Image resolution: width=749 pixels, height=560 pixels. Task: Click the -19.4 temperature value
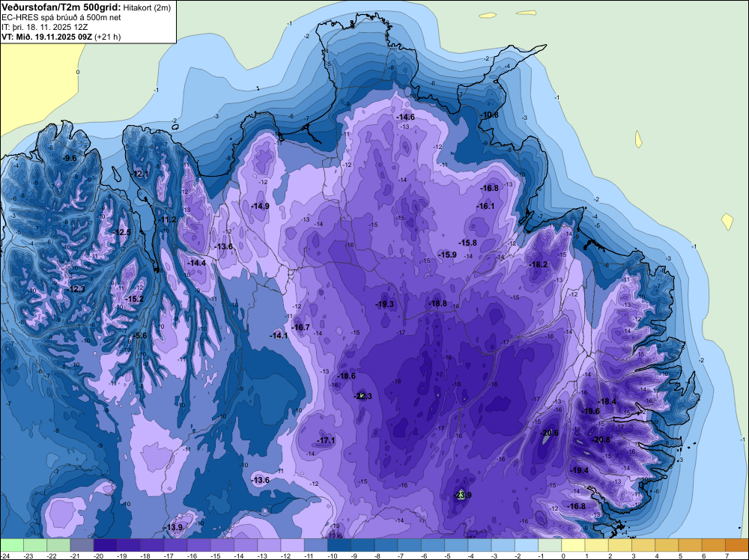(x=580, y=470)
